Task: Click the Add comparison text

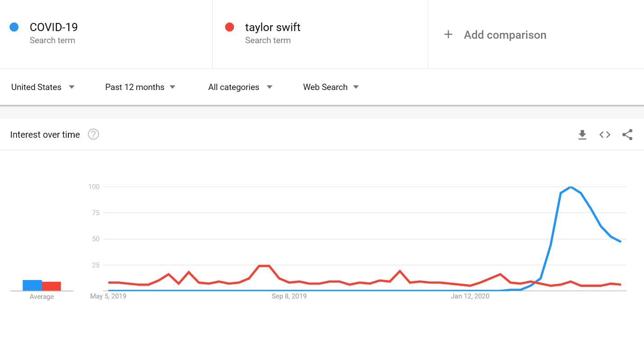Action: [505, 35]
